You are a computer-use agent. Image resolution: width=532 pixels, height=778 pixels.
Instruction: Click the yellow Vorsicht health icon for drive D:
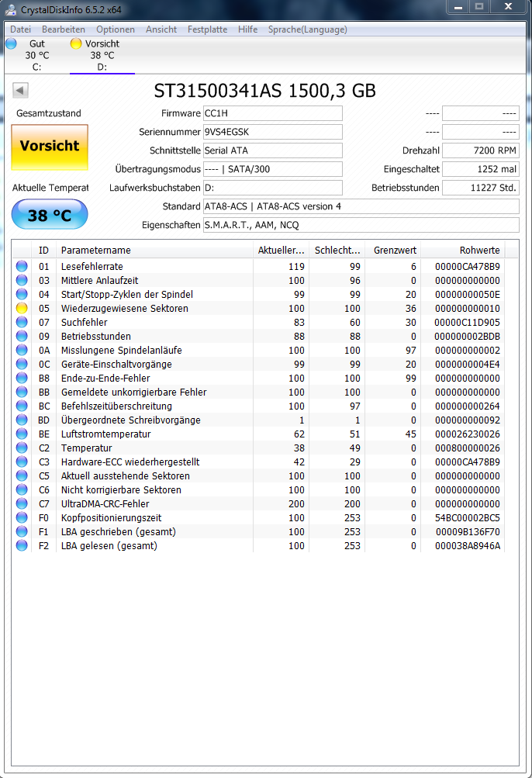click(76, 43)
